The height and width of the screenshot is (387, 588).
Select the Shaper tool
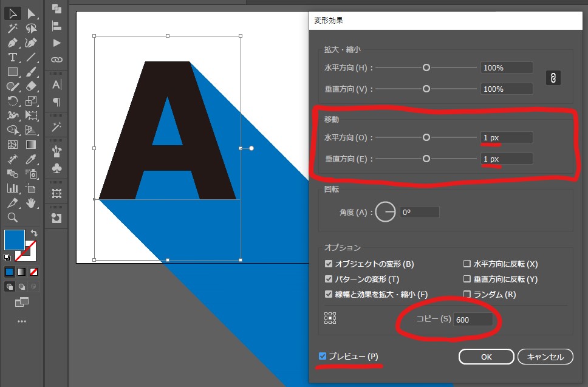point(12,87)
